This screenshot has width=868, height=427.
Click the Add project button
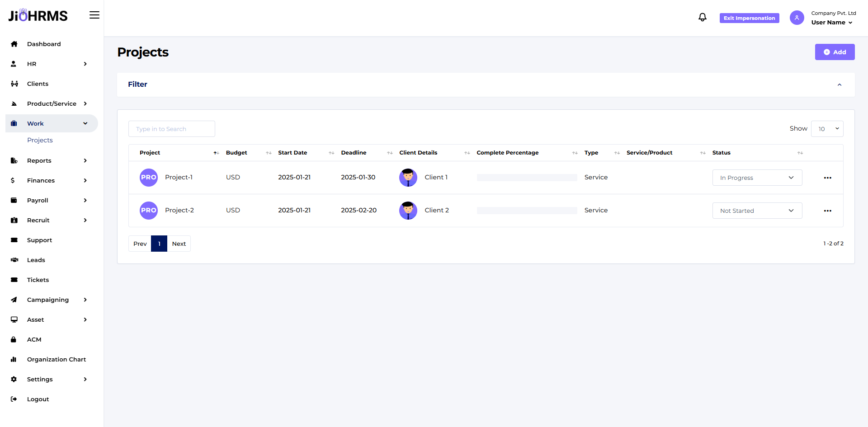835,52
